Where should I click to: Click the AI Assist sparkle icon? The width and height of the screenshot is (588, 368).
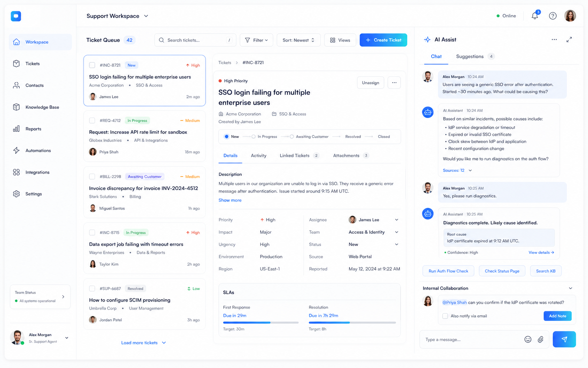pyautogui.click(x=427, y=40)
